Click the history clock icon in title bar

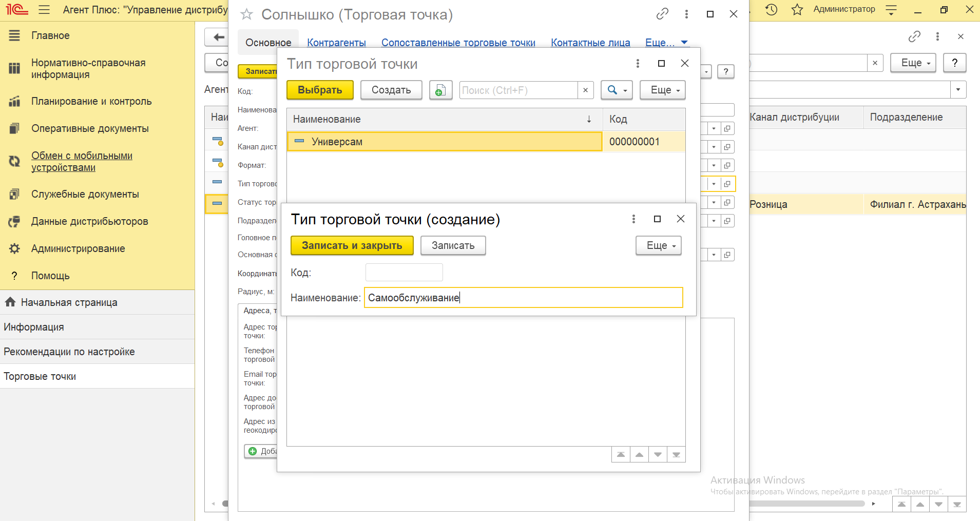[x=771, y=10]
